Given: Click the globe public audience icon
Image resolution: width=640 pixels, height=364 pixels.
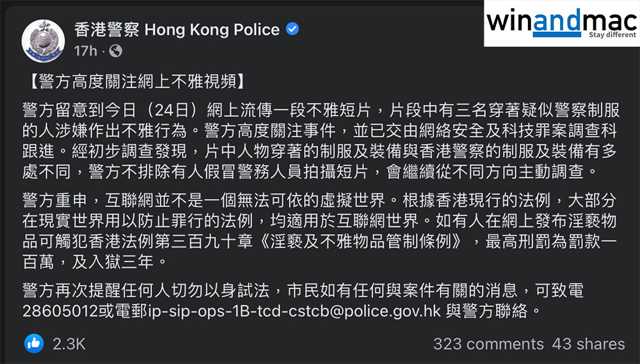Looking at the screenshot, I should coord(115,51).
